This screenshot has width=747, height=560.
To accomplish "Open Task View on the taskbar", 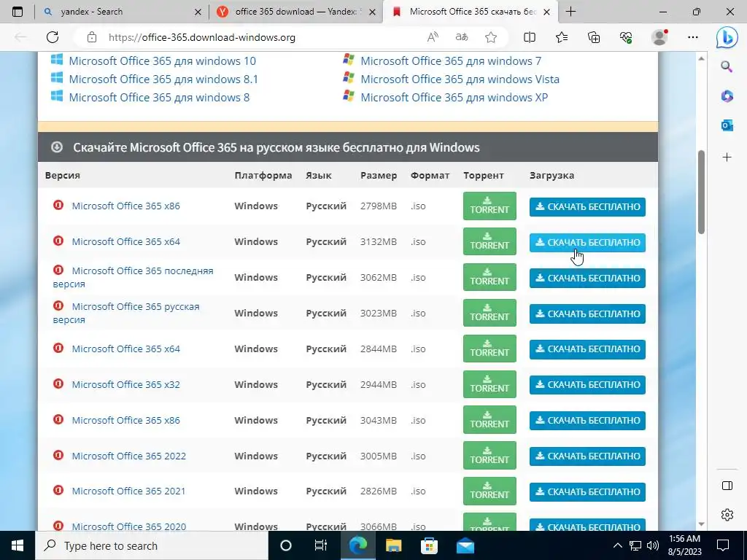I will tap(321, 545).
